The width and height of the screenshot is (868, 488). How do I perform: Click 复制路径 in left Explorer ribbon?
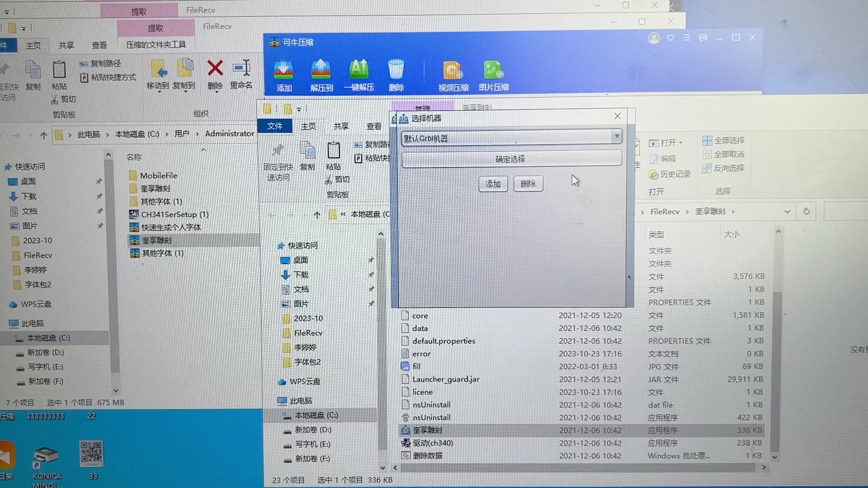click(100, 63)
